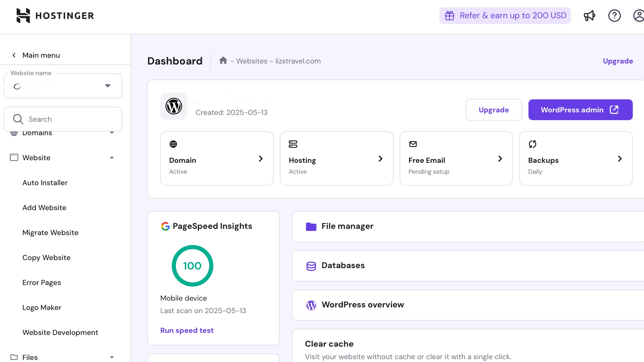644x362 pixels.
Task: Click the Google logo beside PageSpeed Insights
Action: pyautogui.click(x=165, y=226)
